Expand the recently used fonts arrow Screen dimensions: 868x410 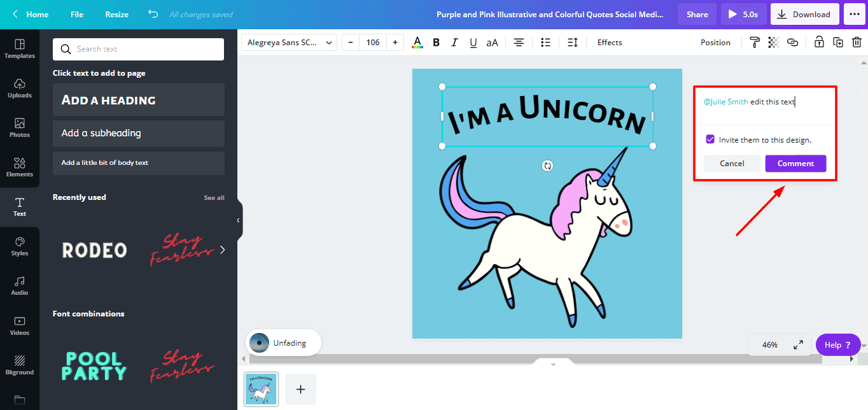point(222,250)
